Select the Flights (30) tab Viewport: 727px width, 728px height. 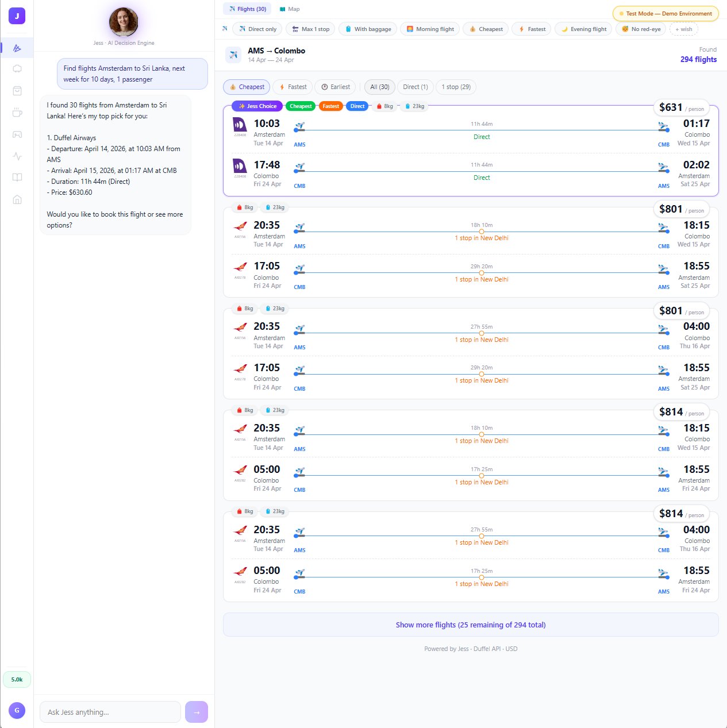click(247, 9)
